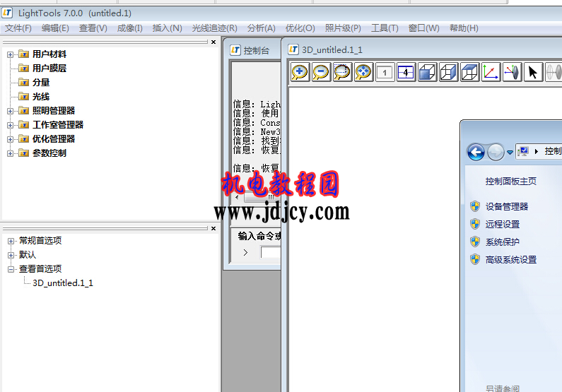Click the Zoom Out magnifier icon
Viewport: 562px width, 392px height.
[321, 72]
